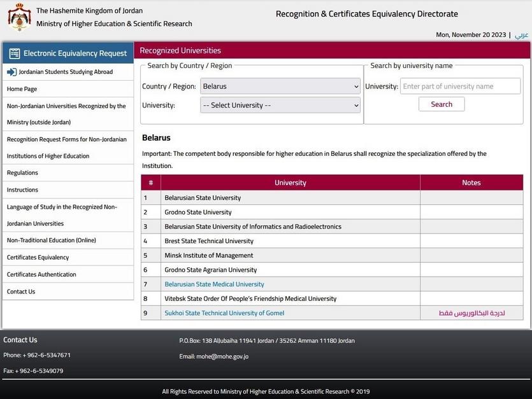This screenshot has width=532, height=399.
Task: Open Jordanian Students Studying Abroad
Action: click(x=66, y=72)
